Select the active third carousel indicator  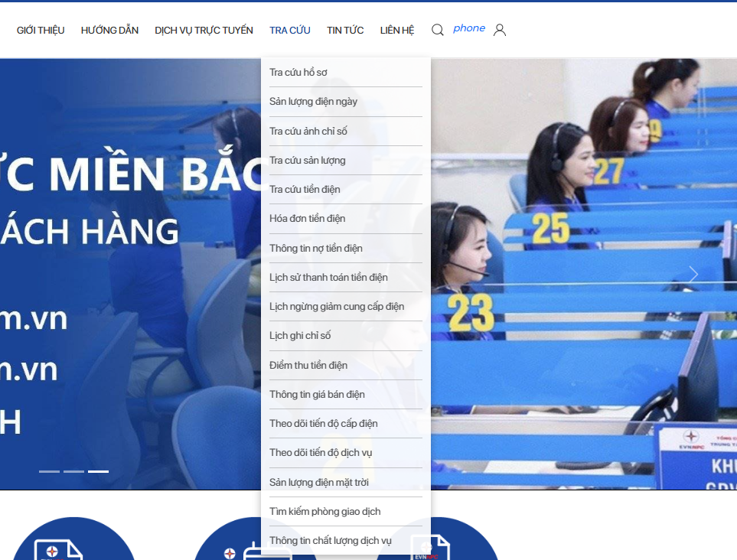[98, 471]
